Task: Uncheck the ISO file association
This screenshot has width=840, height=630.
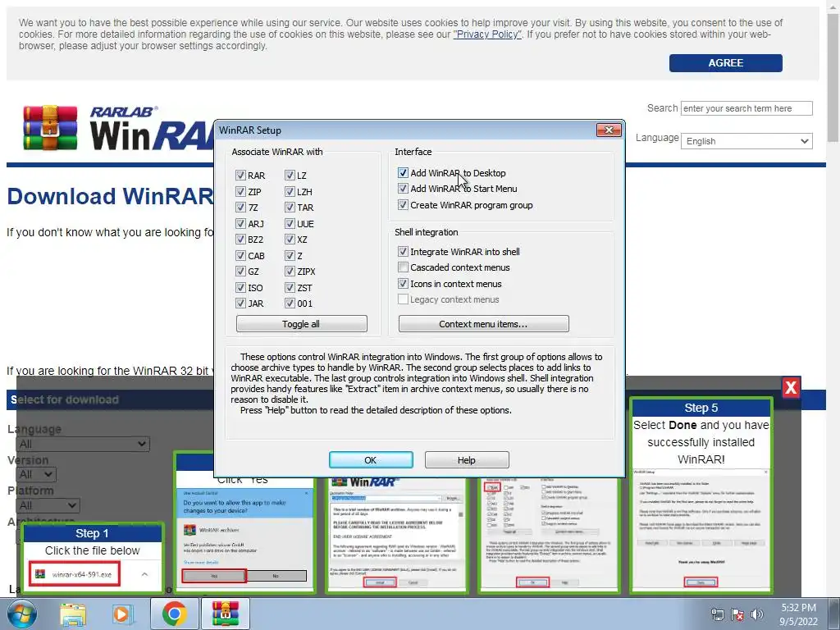Action: coord(240,288)
